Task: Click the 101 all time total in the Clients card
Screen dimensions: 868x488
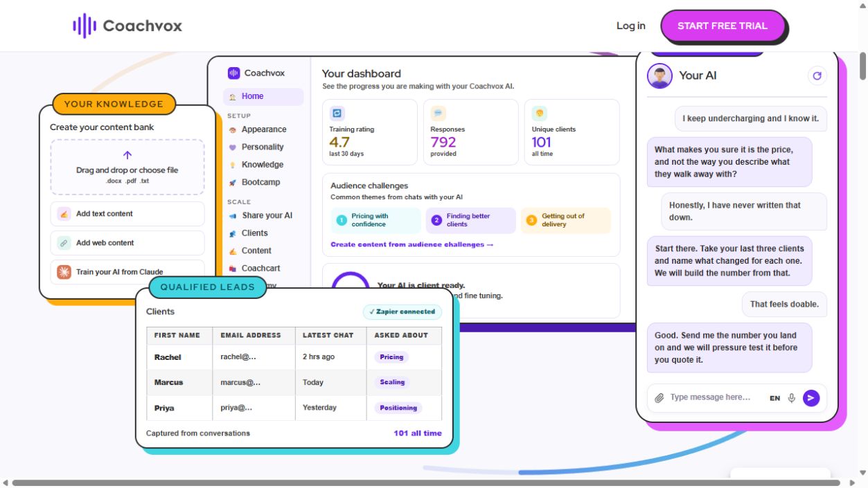Action: 418,433
